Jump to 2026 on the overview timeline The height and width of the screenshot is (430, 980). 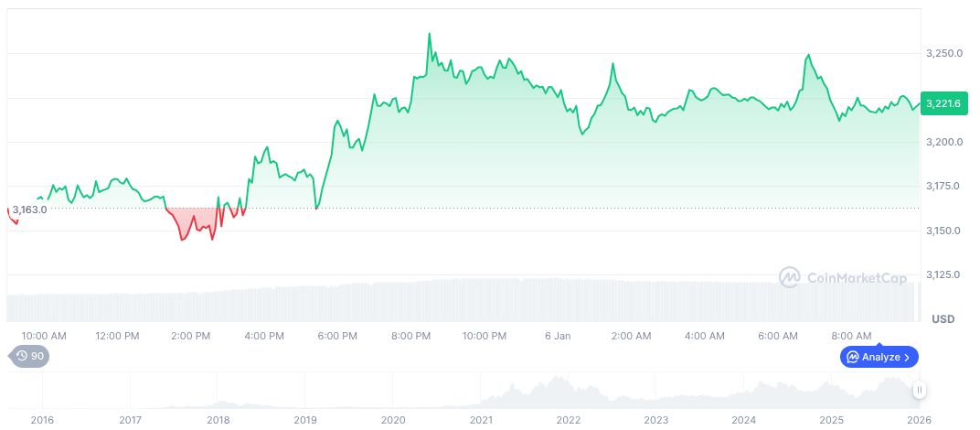pyautogui.click(x=919, y=420)
